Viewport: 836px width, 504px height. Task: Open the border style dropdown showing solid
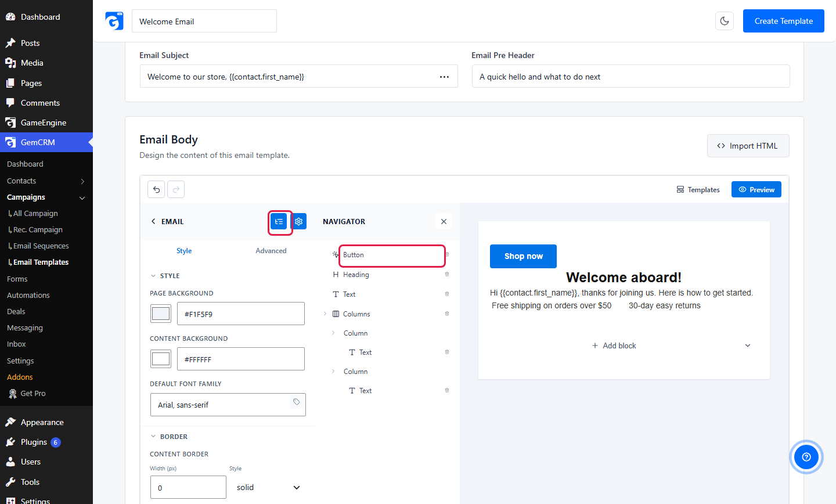(268, 487)
